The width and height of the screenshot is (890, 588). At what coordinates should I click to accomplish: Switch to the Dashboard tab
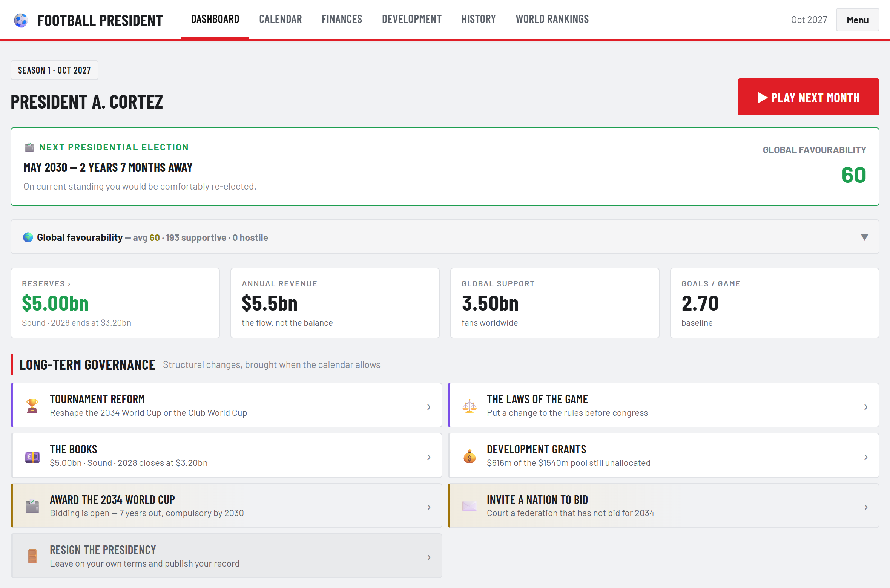pos(215,19)
